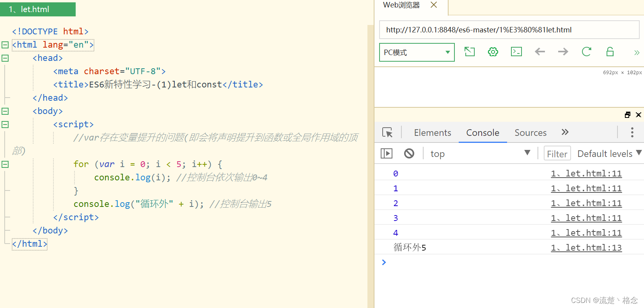The image size is (644, 308).
Task: Select the 1、let.html editor tab
Action: 38,9
